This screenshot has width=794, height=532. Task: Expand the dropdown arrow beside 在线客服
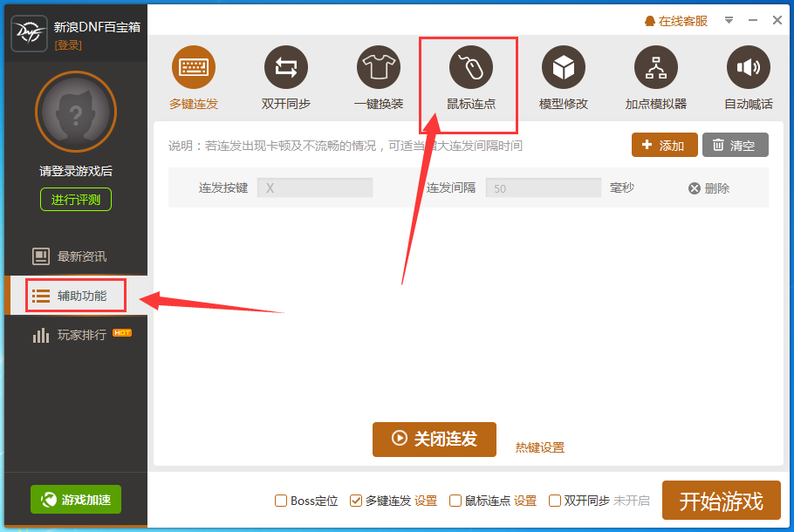point(729,19)
